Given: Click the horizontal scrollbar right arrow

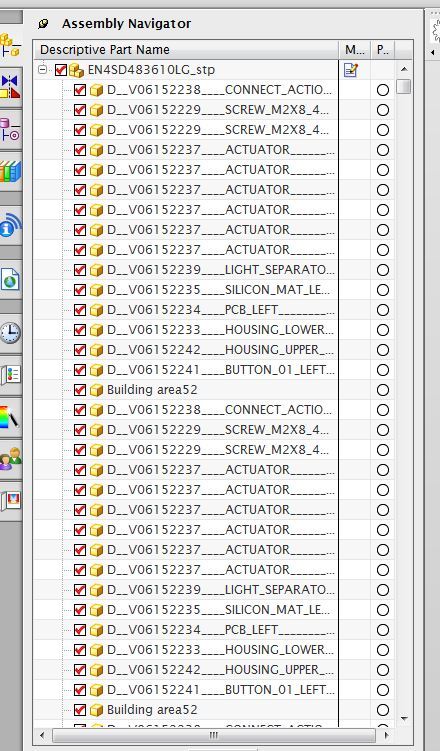Looking at the screenshot, I should 387,735.
